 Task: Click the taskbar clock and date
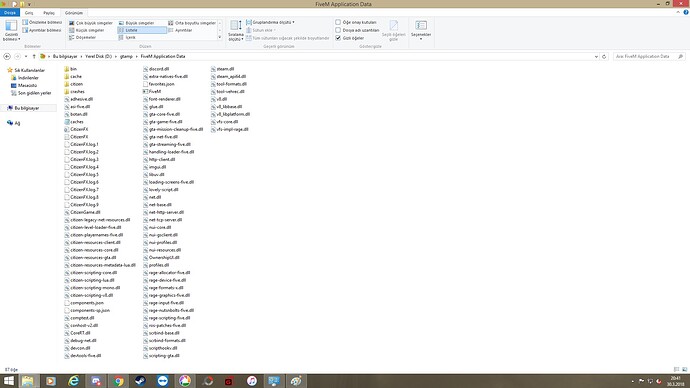[x=675, y=381]
